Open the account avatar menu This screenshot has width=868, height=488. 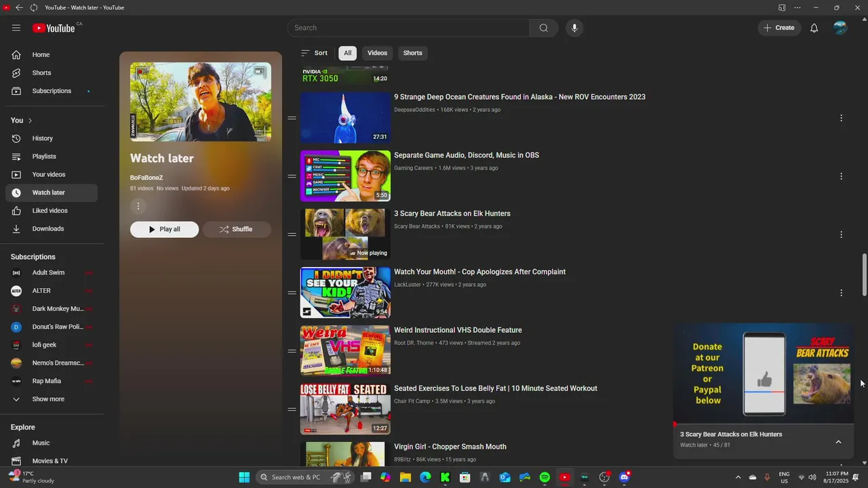[840, 28]
